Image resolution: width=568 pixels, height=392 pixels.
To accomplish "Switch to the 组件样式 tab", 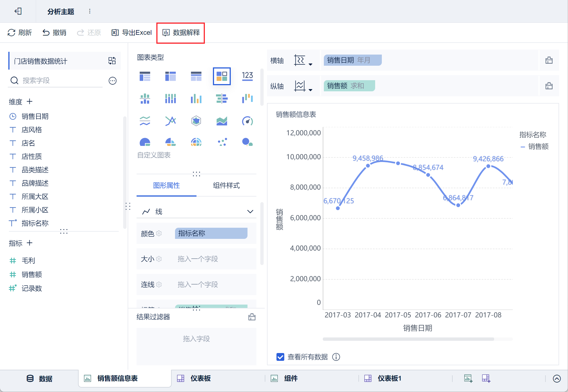I will tap(226, 185).
